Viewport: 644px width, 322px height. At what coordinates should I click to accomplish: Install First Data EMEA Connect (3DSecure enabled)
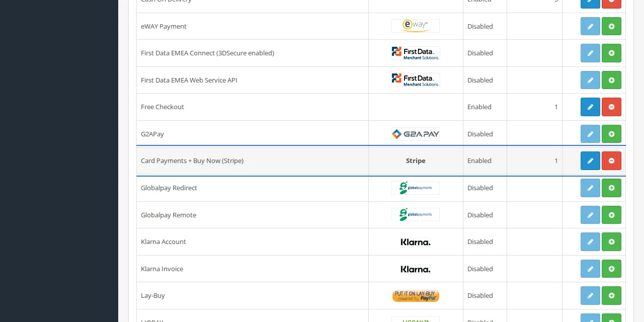coord(611,53)
